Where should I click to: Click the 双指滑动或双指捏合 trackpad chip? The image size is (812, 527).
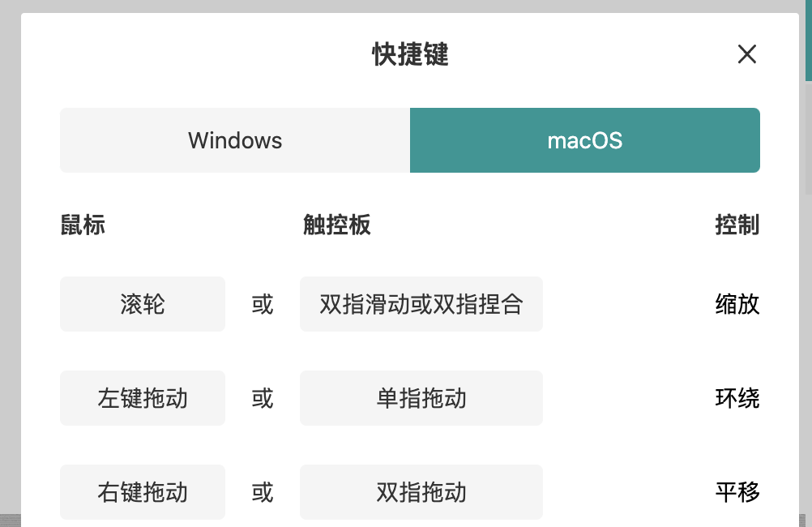[421, 304]
